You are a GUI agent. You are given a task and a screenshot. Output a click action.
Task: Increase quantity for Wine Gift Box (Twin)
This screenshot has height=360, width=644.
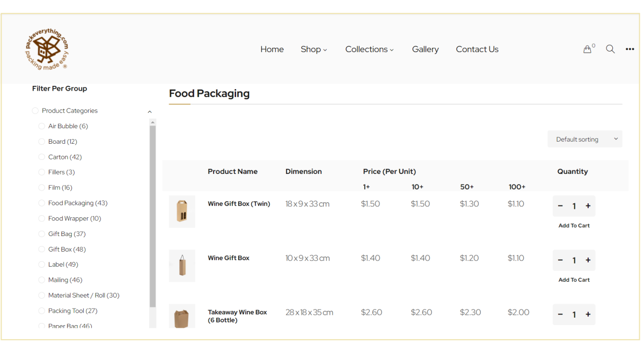pyautogui.click(x=588, y=206)
